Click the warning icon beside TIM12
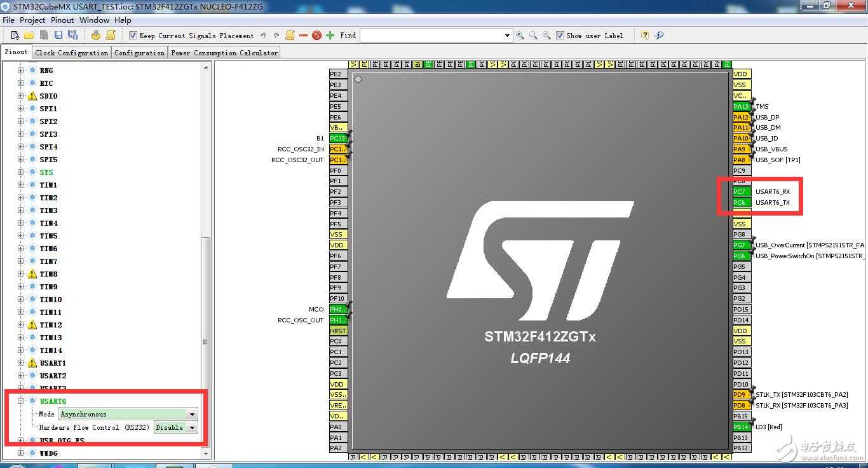This screenshot has height=468, width=868. click(32, 325)
